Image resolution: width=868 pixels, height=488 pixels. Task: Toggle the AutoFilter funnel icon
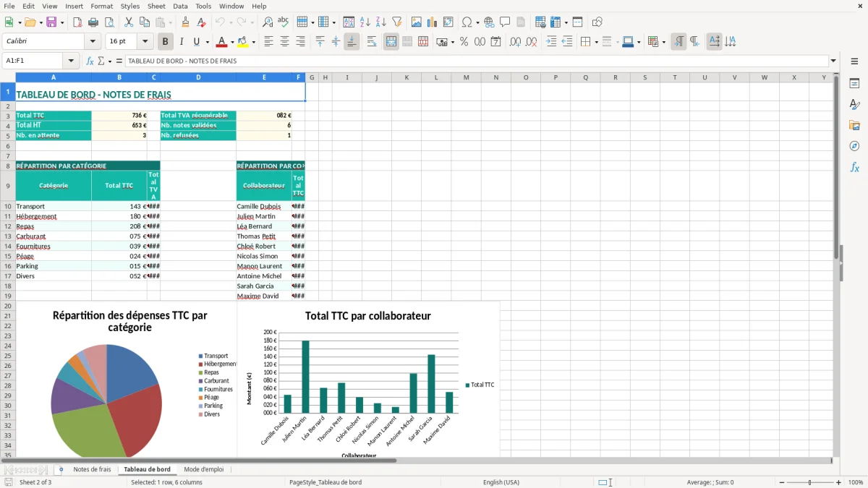(397, 22)
